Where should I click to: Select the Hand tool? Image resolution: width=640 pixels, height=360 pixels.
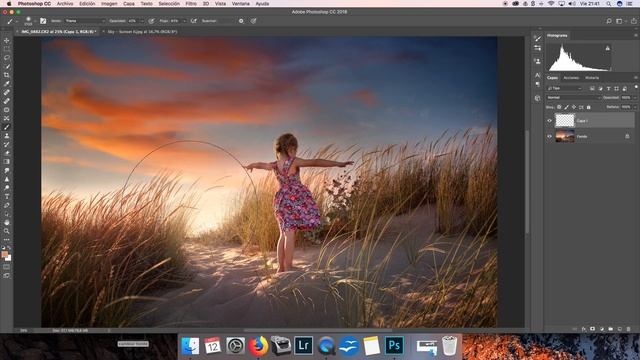click(x=7, y=222)
